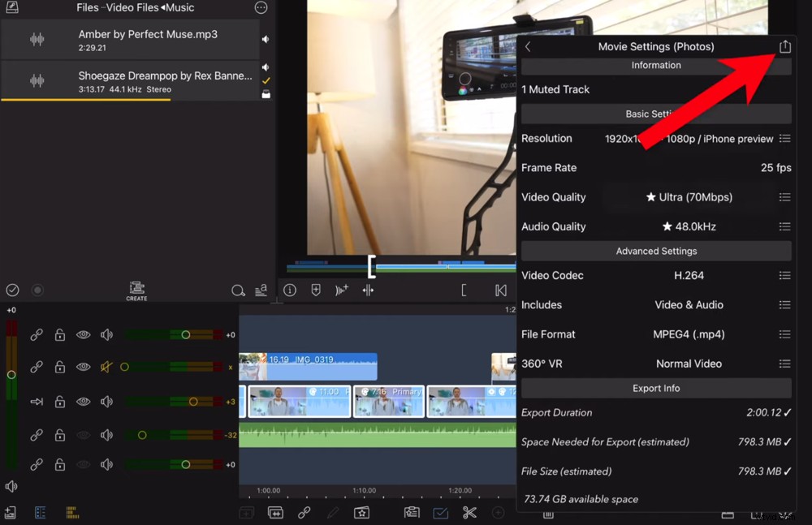This screenshot has width=812, height=525.
Task: Lock the top track using its padlock icon
Action: click(x=59, y=334)
